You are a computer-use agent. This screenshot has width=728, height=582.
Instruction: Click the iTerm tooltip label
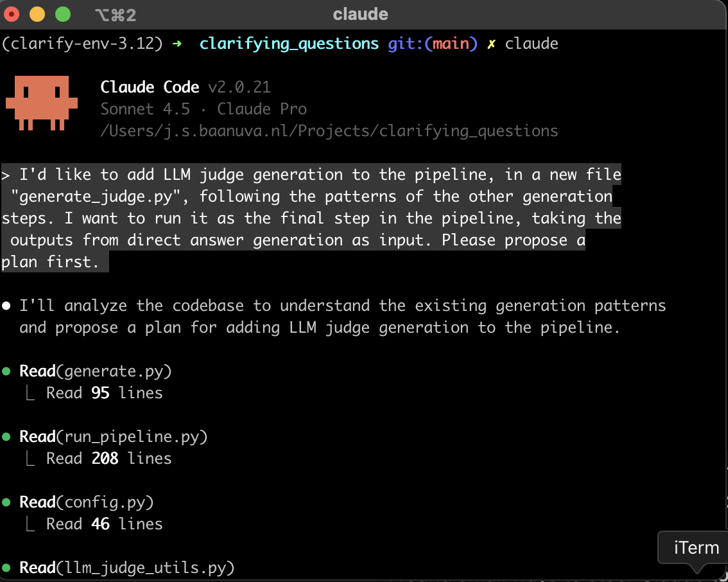[x=697, y=548]
